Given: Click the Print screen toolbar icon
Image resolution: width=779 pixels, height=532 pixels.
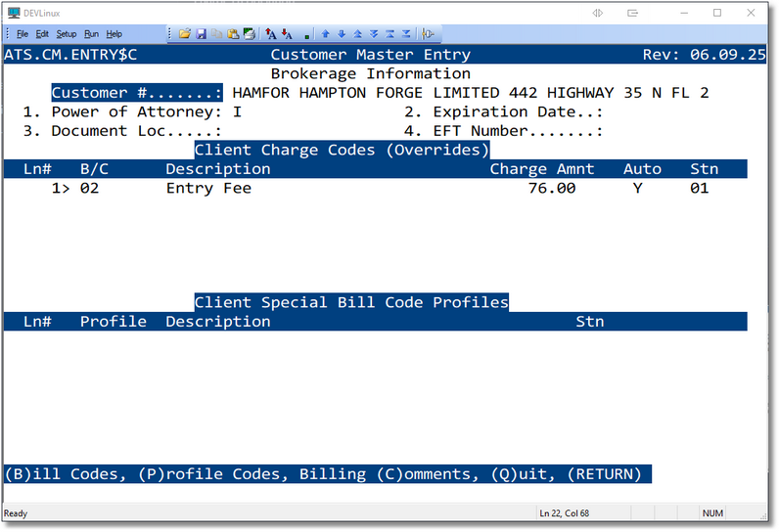Looking at the screenshot, I should (x=250, y=34).
